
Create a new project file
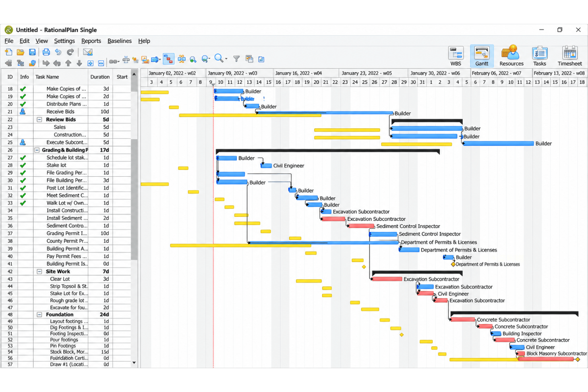click(x=9, y=52)
